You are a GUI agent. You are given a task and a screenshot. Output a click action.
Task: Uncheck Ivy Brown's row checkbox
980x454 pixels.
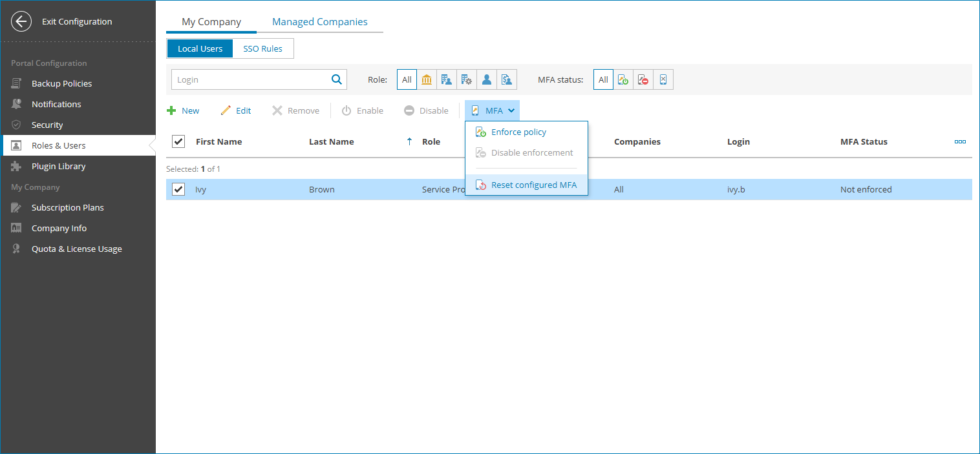178,189
